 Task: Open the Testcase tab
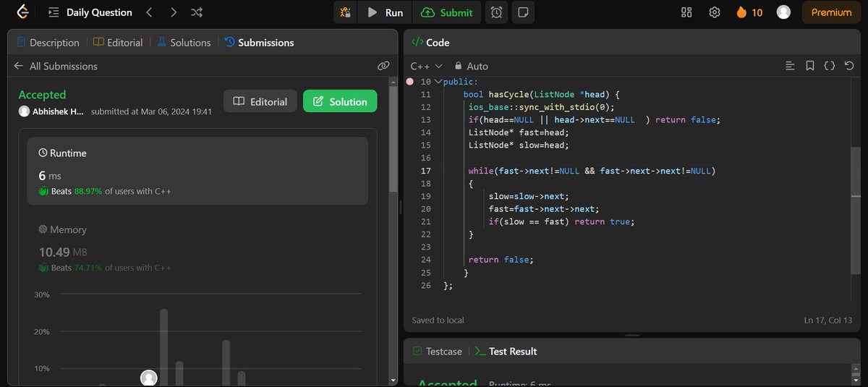(x=437, y=351)
